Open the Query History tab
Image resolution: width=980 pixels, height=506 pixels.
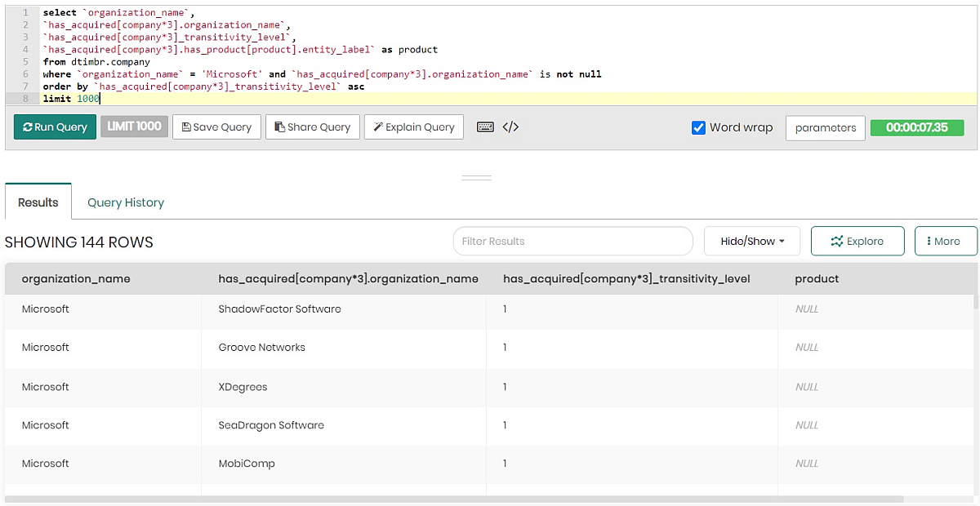coord(126,202)
